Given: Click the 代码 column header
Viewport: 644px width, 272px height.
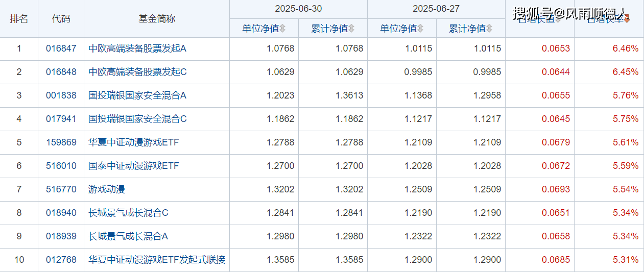Looking at the screenshot, I should 61,19.
